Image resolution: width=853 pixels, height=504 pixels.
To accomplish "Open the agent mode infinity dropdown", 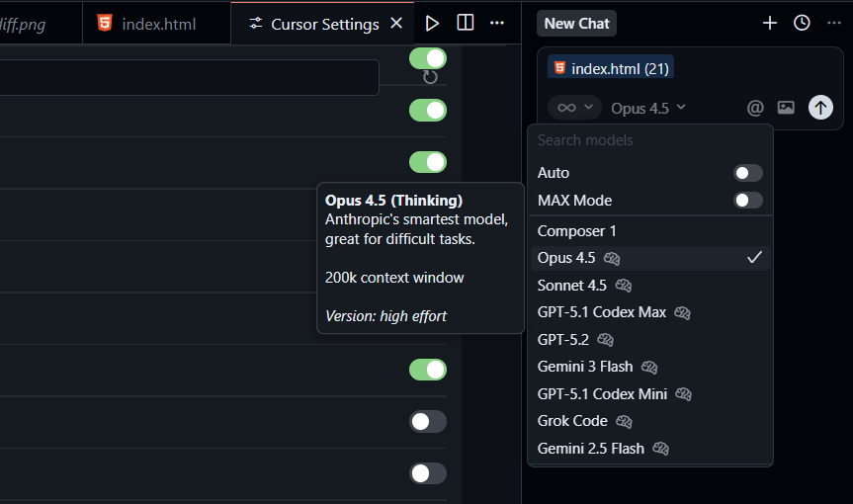I will pyautogui.click(x=574, y=108).
